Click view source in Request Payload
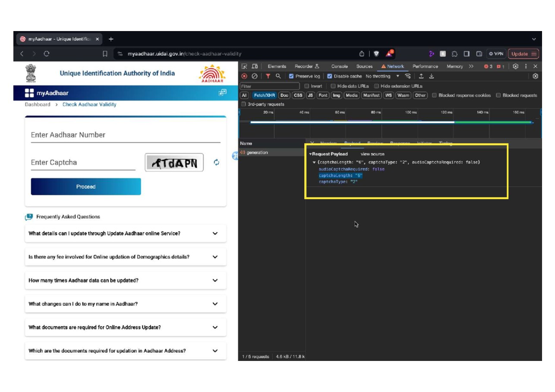This screenshot has height=392, width=555. pos(372,154)
